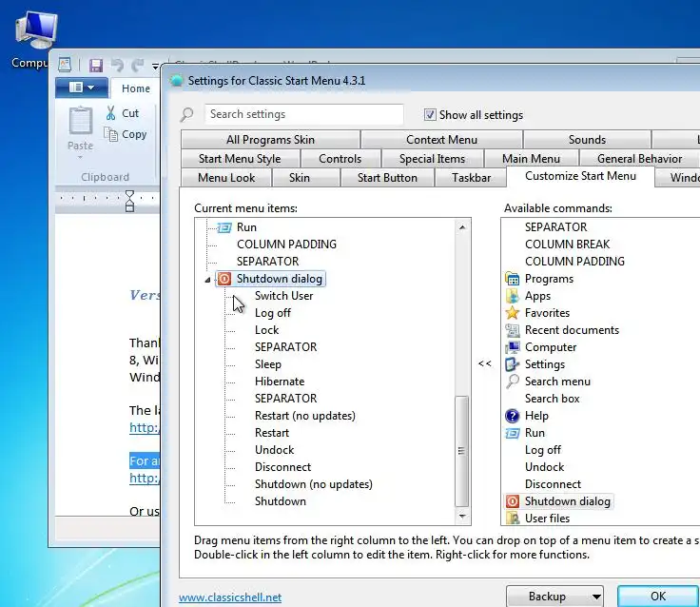Click the ruler indent marker in WordPad

tap(130, 201)
